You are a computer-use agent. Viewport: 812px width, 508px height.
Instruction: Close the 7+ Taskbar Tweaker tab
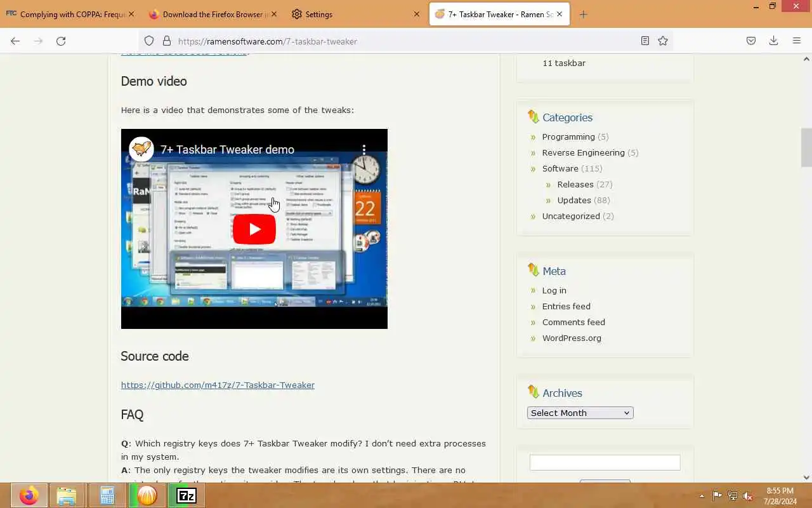click(x=560, y=14)
